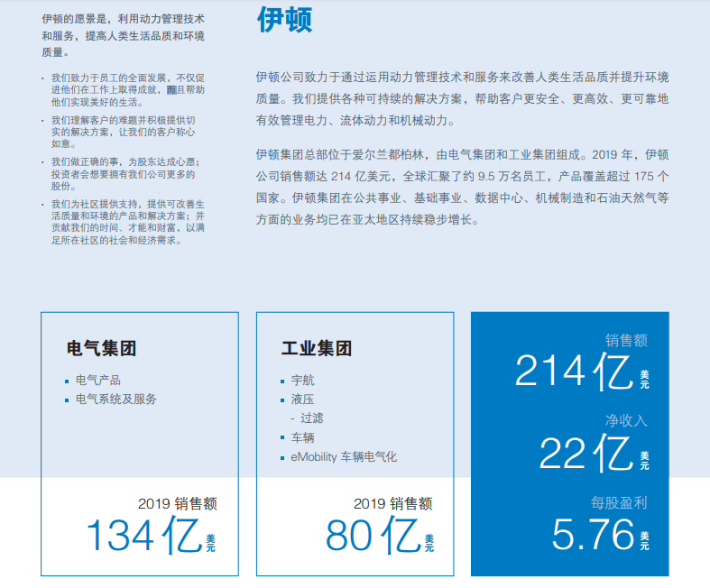Click the 80亿 sales figure
Screen dimensions: 710x588
coord(373,536)
